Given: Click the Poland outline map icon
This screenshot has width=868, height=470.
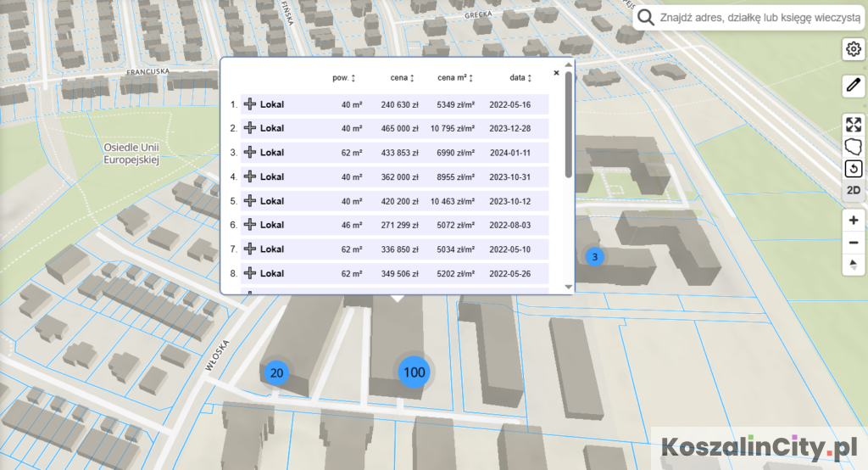Looking at the screenshot, I should click(853, 147).
